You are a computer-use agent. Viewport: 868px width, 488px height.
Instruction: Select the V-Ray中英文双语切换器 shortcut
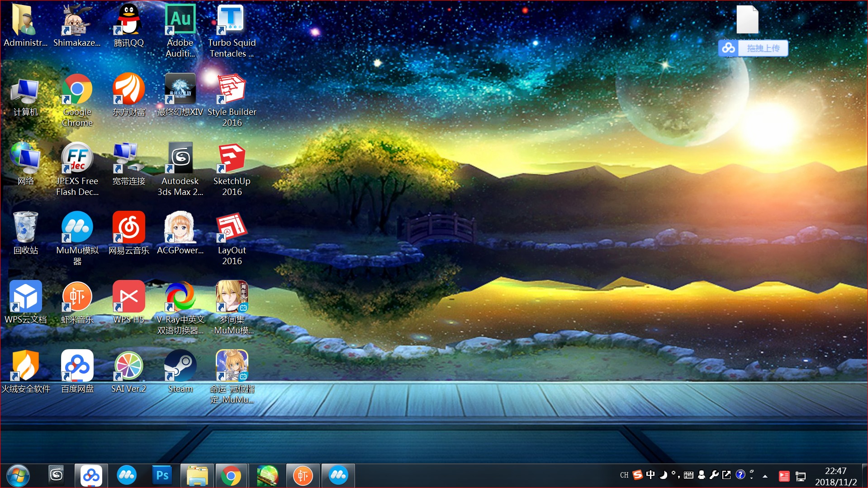pos(180,308)
